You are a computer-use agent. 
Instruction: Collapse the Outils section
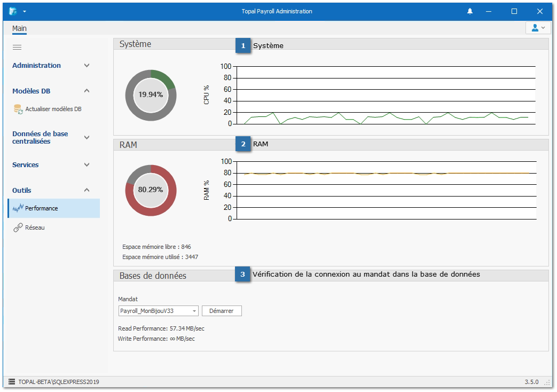tap(87, 191)
